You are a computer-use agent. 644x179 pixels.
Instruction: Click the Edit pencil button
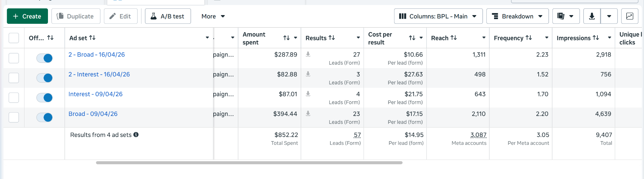pos(121,16)
